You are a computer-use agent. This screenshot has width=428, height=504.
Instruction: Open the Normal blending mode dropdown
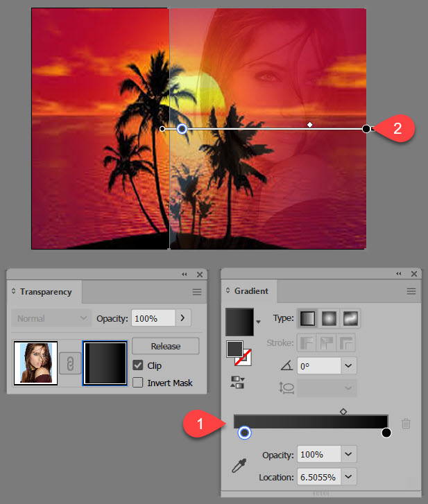[x=51, y=318]
